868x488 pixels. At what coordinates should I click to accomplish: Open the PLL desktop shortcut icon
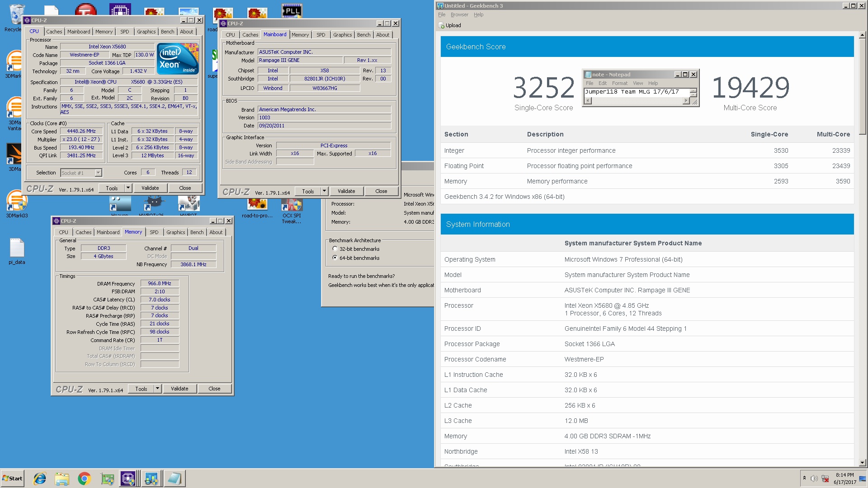tap(292, 10)
